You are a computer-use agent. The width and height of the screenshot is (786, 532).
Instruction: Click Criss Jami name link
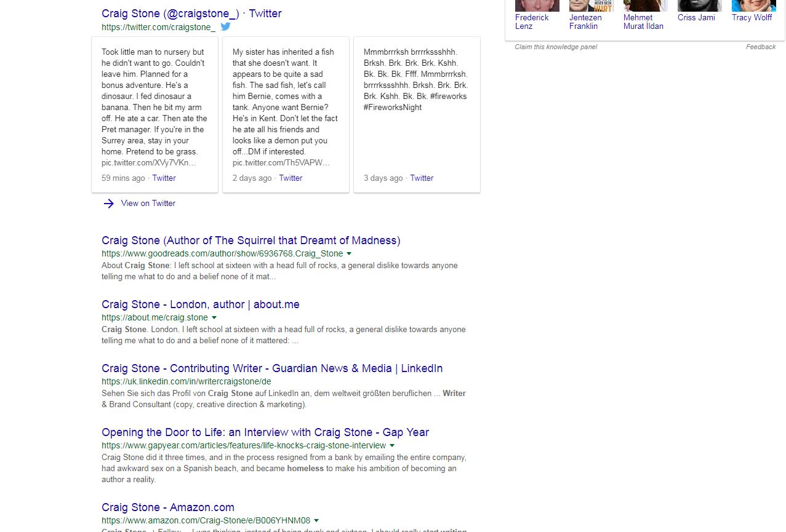(696, 17)
